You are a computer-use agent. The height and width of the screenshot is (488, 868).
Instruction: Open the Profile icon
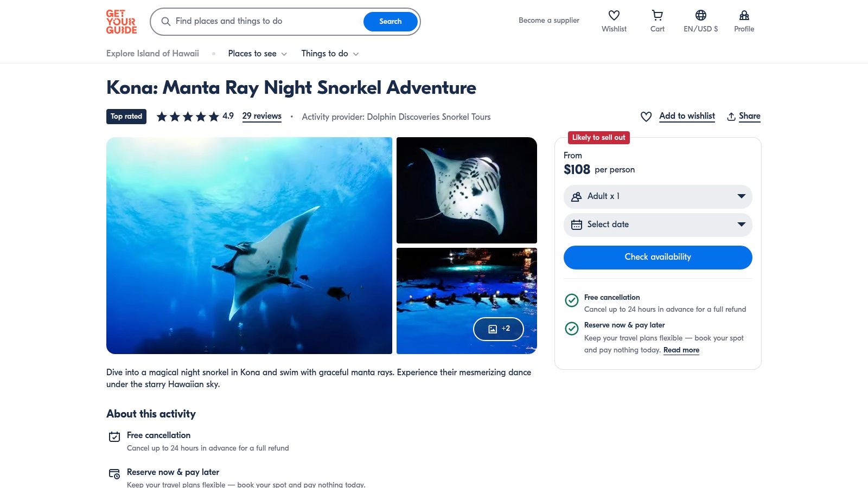pos(744,15)
